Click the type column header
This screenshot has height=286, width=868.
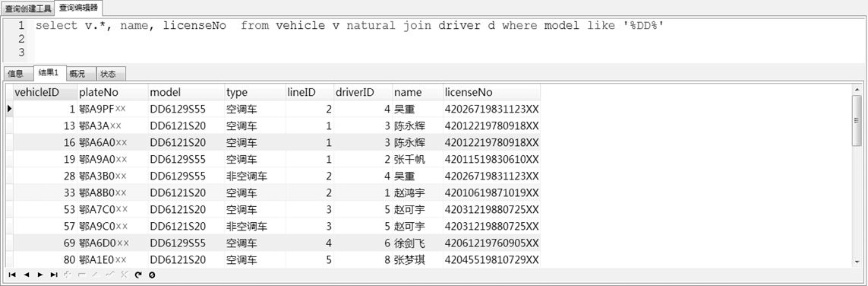[254, 93]
